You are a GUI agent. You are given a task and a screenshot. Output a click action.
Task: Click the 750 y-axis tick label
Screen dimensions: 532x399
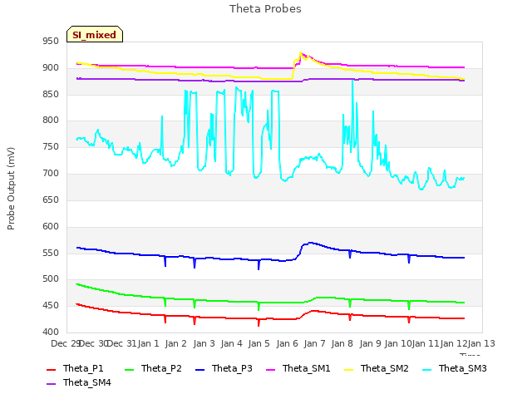51,147
